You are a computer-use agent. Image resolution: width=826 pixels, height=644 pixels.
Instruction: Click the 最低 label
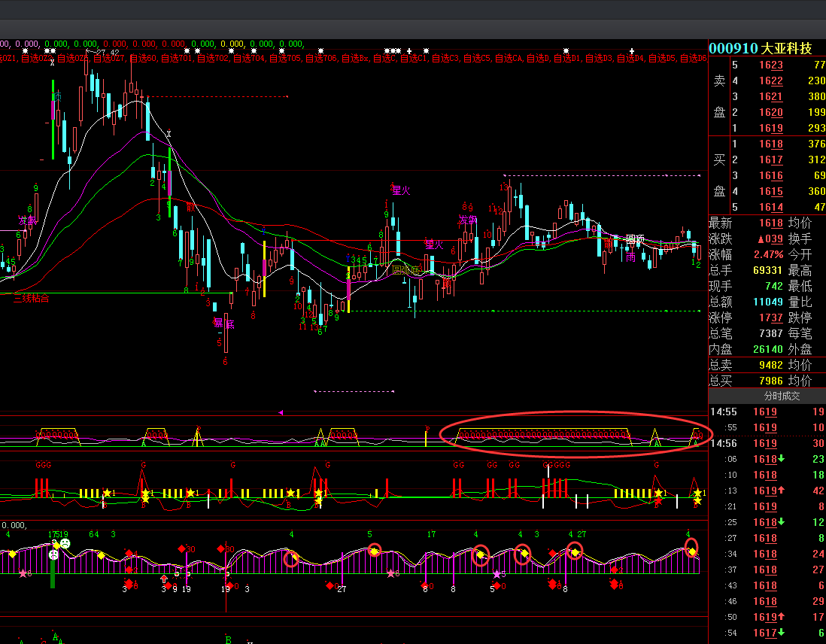800,286
